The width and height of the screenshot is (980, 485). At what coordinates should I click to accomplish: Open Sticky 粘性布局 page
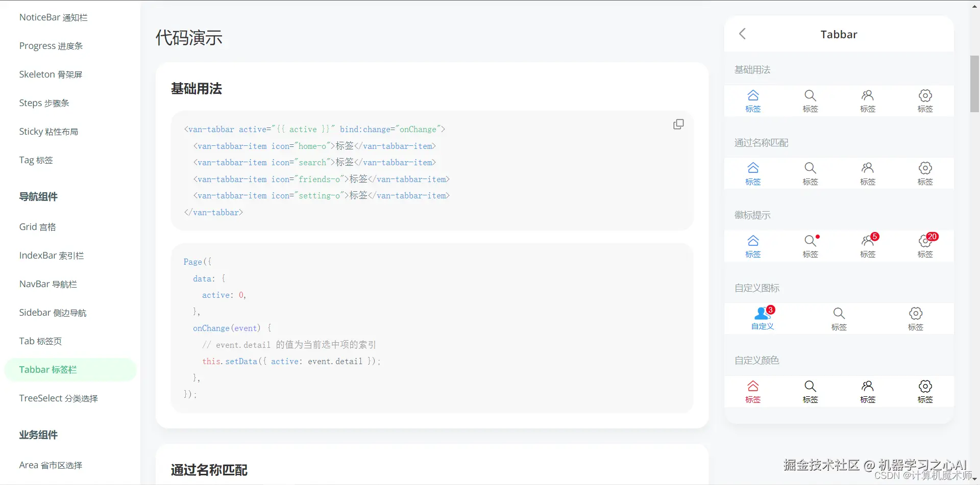[49, 132]
